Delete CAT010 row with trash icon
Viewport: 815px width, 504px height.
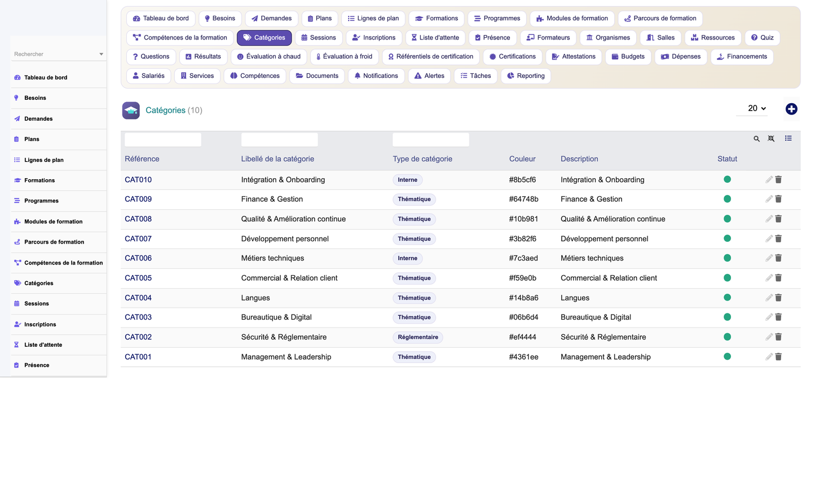[x=778, y=179]
